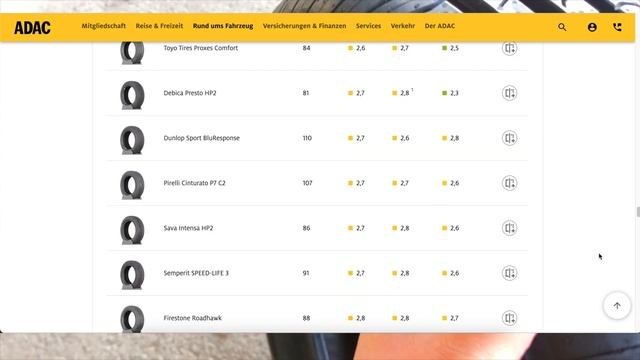Screen dimensions: 640x360
Task: Open Semperit SPEED-LIFE 3 tire link
Action: (x=196, y=273)
